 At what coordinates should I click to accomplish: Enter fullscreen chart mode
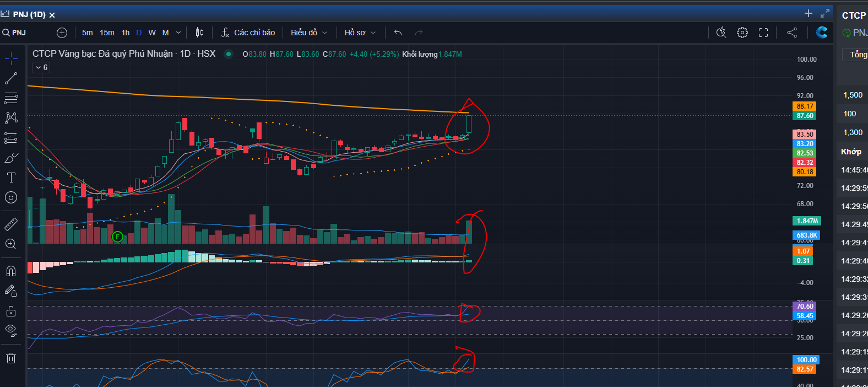pyautogui.click(x=763, y=33)
